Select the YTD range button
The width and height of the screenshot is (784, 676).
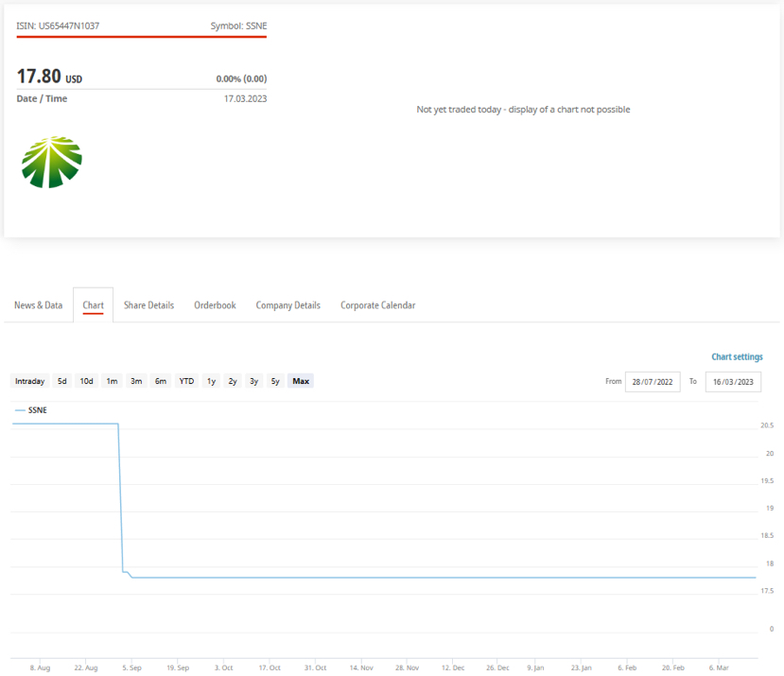click(186, 381)
